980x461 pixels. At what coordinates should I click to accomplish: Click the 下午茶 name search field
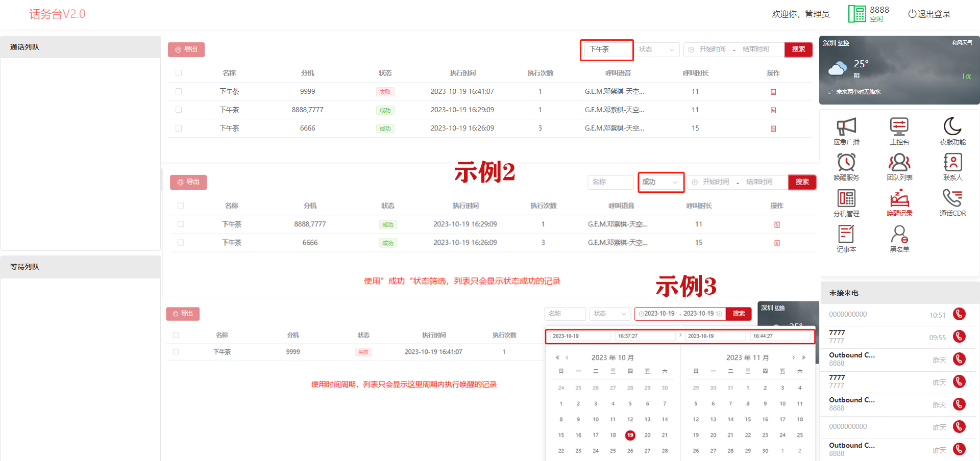[606, 49]
